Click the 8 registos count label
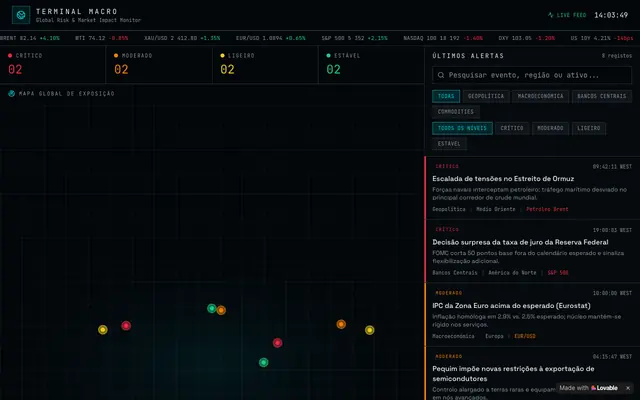The width and height of the screenshot is (640, 400). [617, 56]
